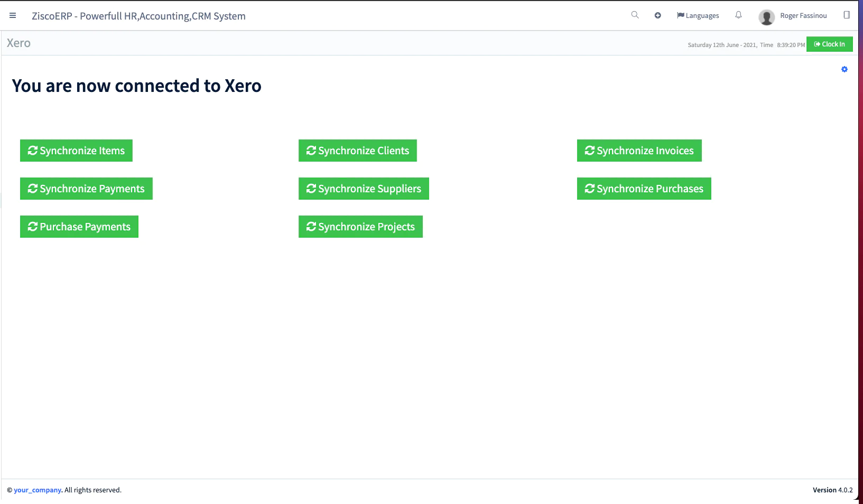Viewport: 863px width, 504px height.
Task: Click the ZiscoERP header title
Action: click(x=138, y=16)
